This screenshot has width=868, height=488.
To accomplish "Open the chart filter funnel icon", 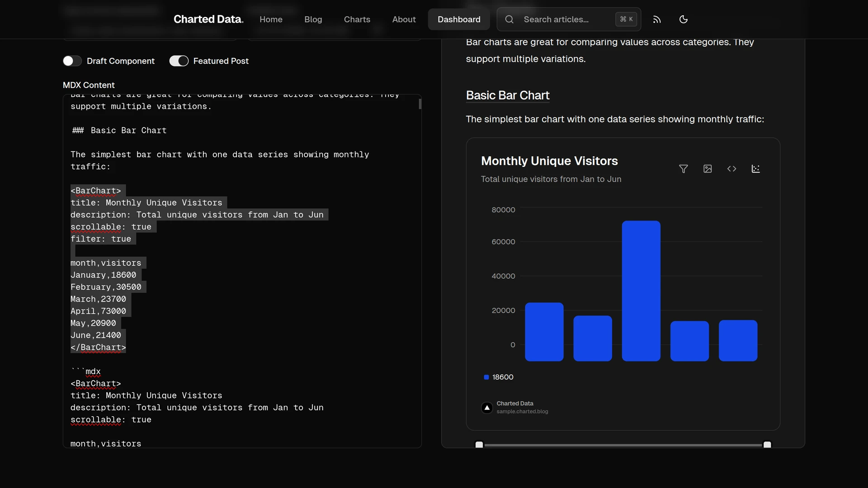I will tap(684, 169).
